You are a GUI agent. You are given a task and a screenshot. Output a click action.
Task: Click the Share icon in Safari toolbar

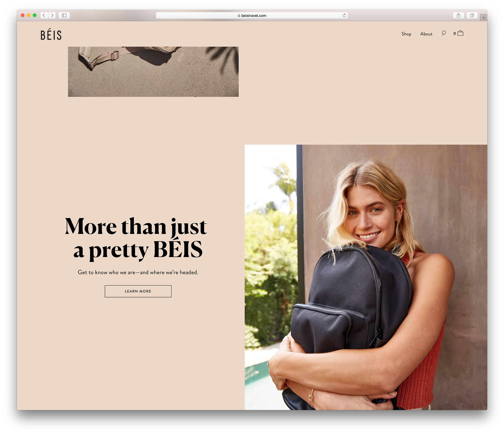pos(459,15)
